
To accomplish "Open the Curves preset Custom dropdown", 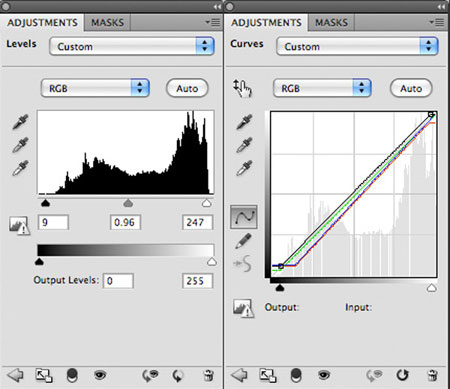I will tap(357, 46).
